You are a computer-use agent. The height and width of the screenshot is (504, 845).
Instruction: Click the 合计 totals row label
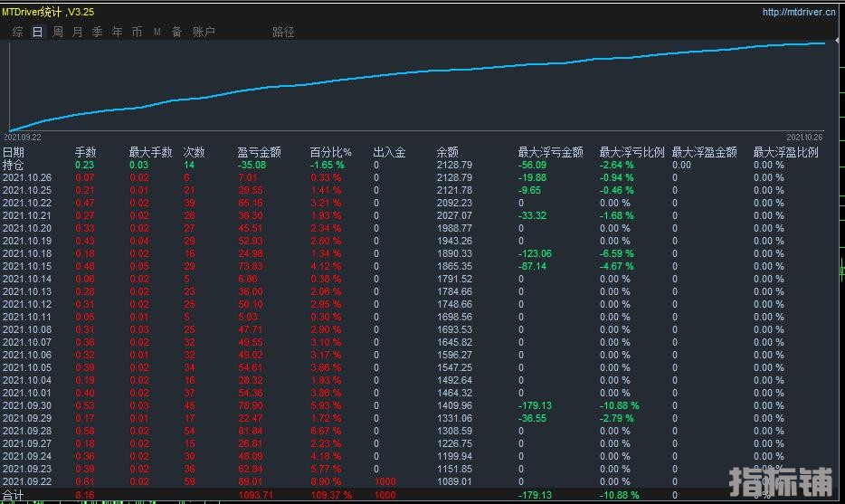[13, 496]
